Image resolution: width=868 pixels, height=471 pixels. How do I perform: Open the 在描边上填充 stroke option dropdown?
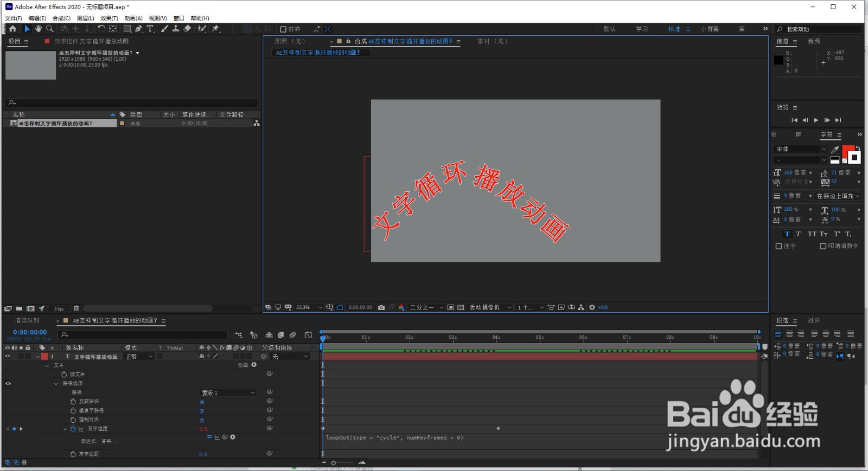[838, 196]
